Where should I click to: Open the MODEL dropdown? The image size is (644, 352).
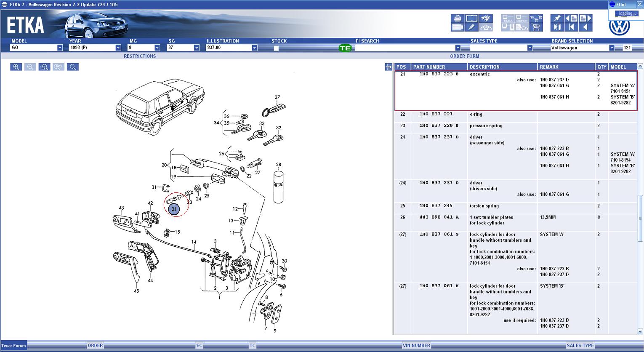tap(60, 48)
